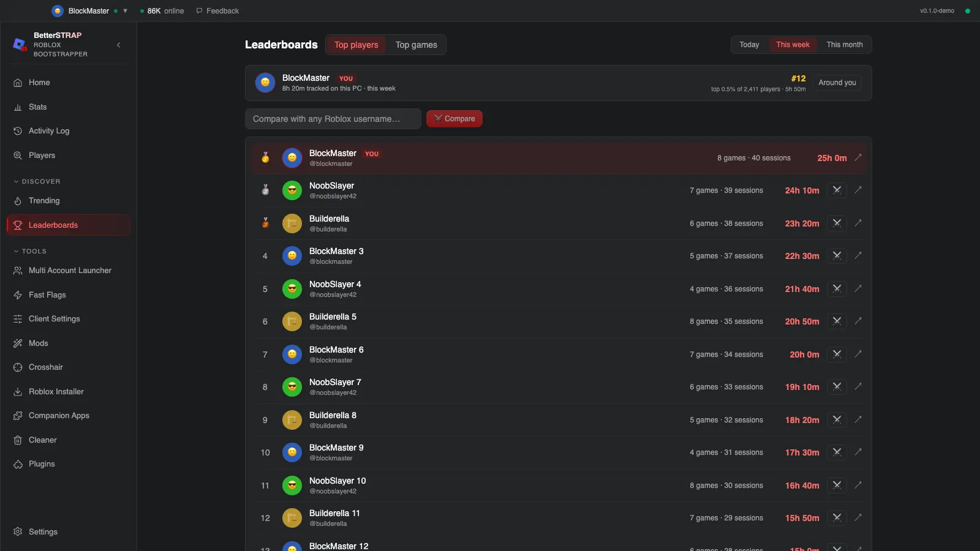Open the Crosshair tool
Viewport: 980px width, 551px height.
(x=68, y=367)
